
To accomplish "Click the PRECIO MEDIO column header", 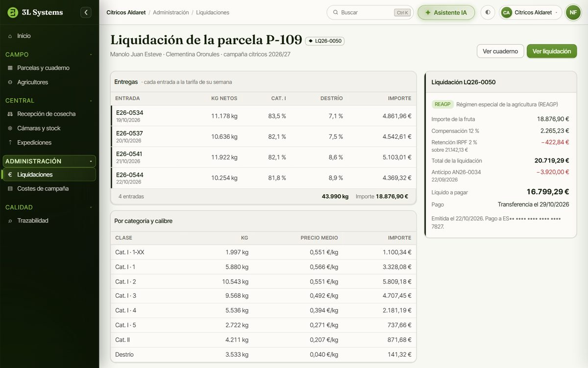I will point(319,238).
